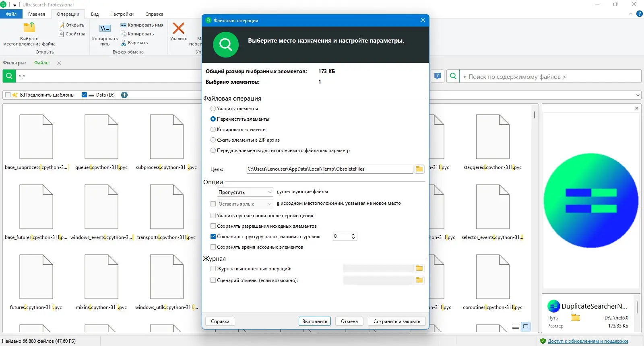
Task: Click the blue help bubble icon beside content search
Action: (438, 76)
